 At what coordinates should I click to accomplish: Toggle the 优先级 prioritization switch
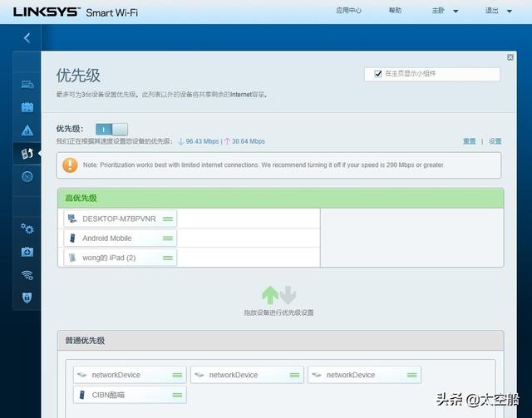[111, 129]
